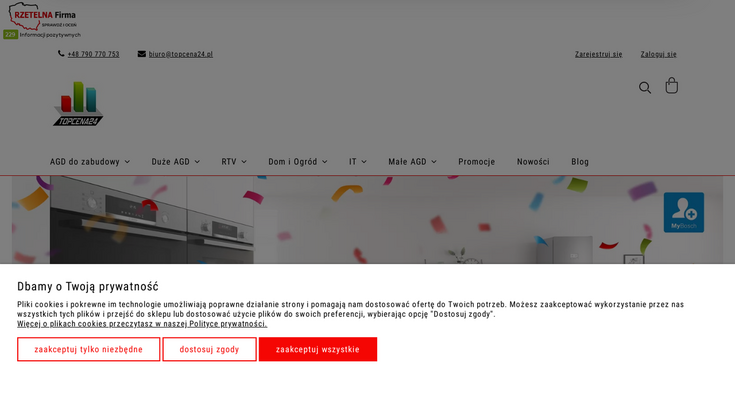Click the Topcena24 store logo
This screenshot has width=735, height=413.
tap(78, 104)
